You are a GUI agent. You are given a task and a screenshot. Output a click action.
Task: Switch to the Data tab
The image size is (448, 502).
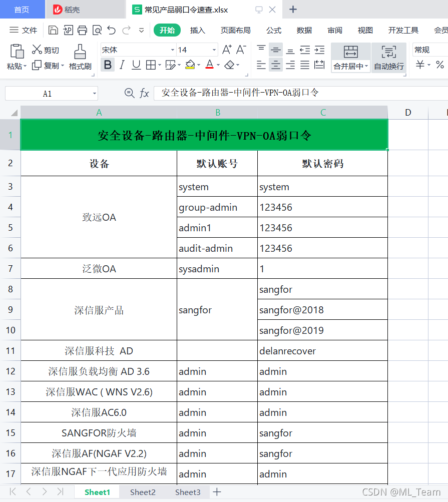click(x=304, y=30)
